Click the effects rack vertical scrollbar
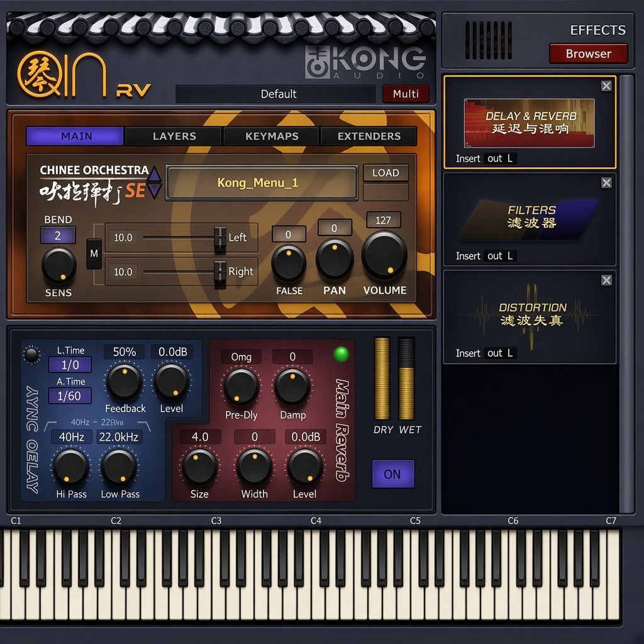644x644 pixels. click(627, 294)
